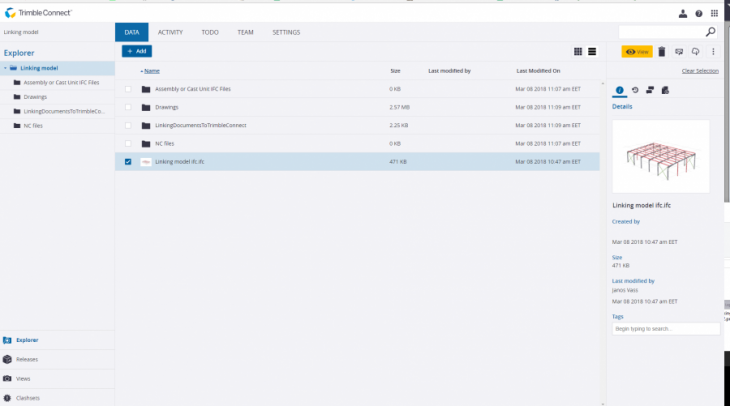Click the Trimble Connect logo
The image size is (730, 406).
pos(38,13)
